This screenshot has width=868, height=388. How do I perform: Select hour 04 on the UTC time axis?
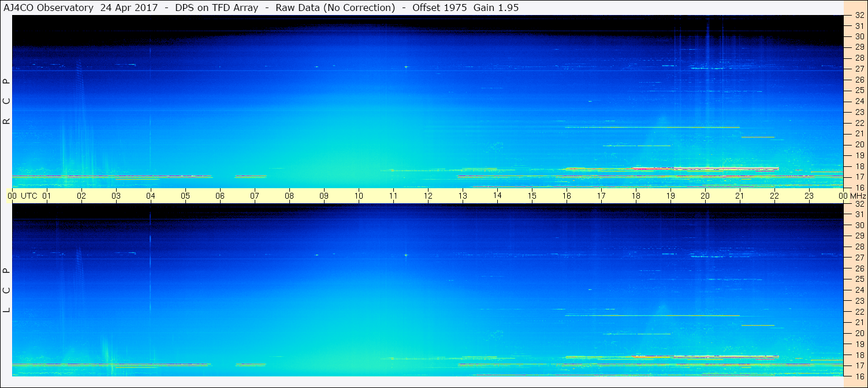click(x=151, y=196)
